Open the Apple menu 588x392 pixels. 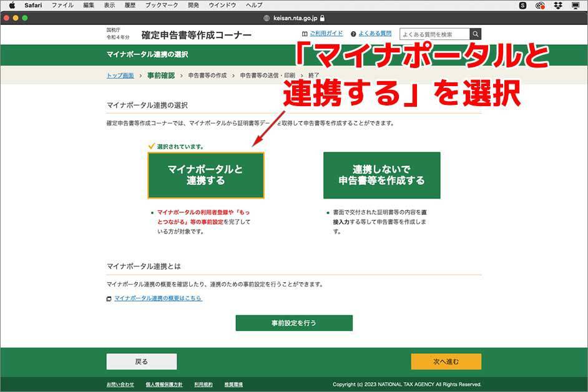[x=12, y=5]
